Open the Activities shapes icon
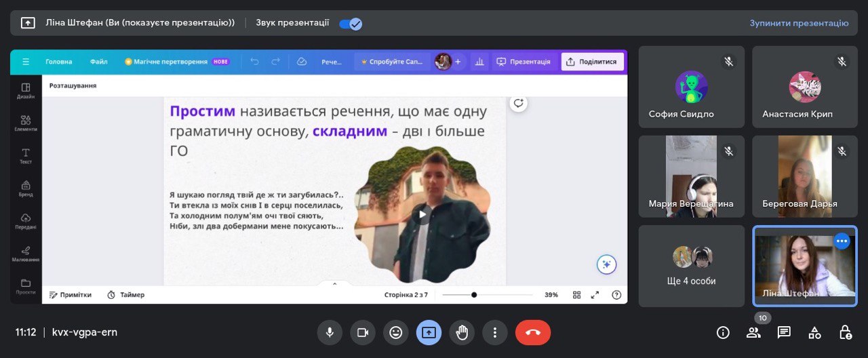Screen dimensions: 868x358 [814, 332]
